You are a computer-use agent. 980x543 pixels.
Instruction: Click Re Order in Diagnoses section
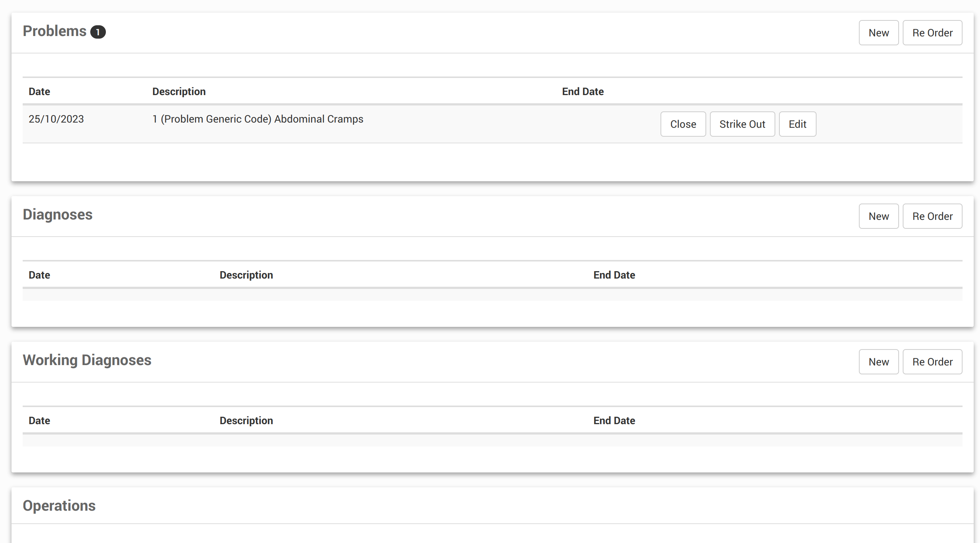932,216
